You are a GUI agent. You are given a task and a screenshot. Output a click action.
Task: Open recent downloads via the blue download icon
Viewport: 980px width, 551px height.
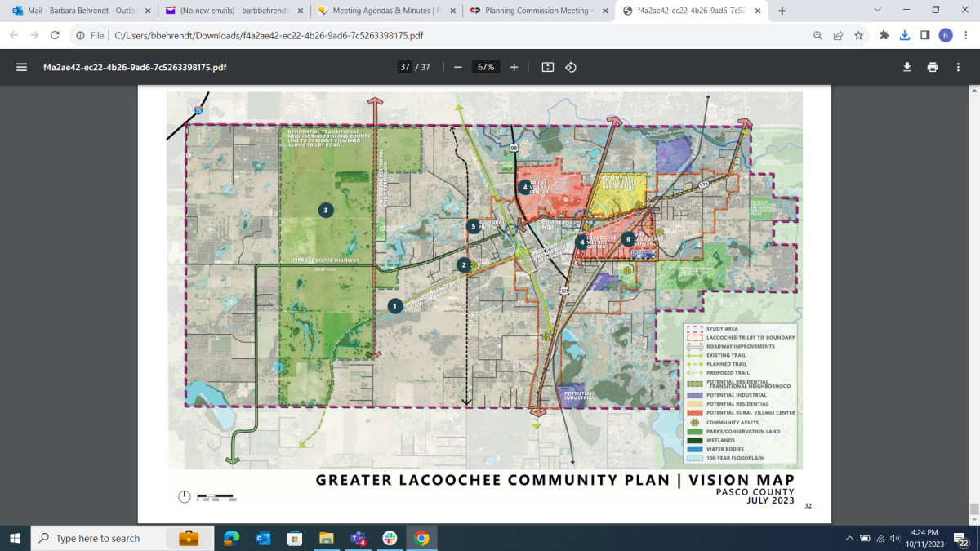(x=903, y=36)
